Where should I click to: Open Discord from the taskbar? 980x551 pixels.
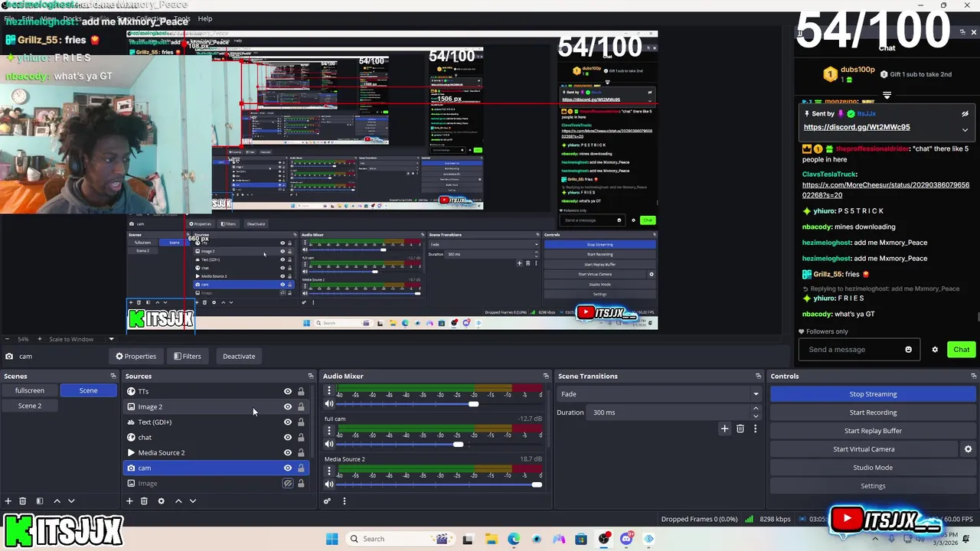point(626,539)
